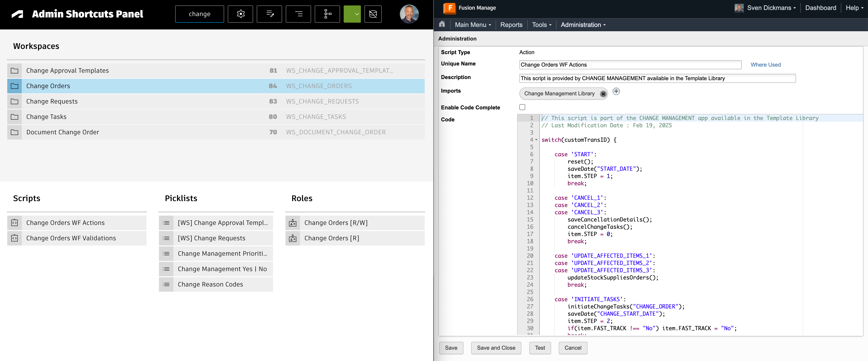Click the crossed-out database icon
Image resolution: width=868 pixels, height=361 pixels.
click(373, 14)
